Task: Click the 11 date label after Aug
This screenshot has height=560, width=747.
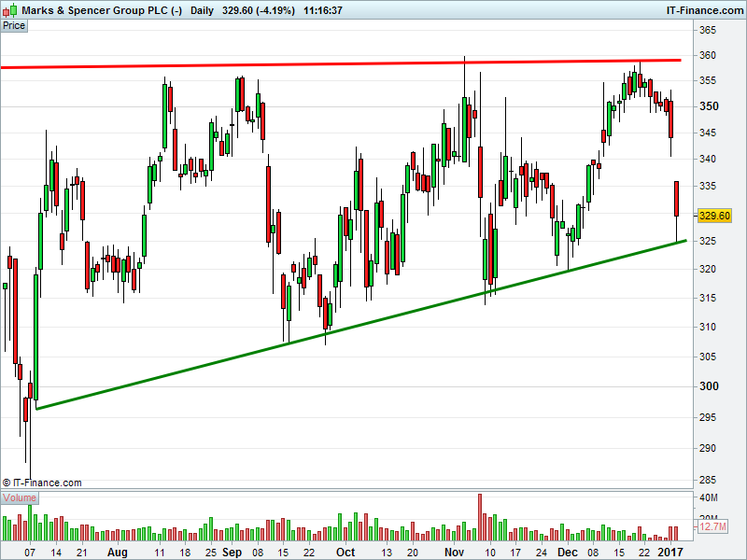Action: pyautogui.click(x=160, y=553)
